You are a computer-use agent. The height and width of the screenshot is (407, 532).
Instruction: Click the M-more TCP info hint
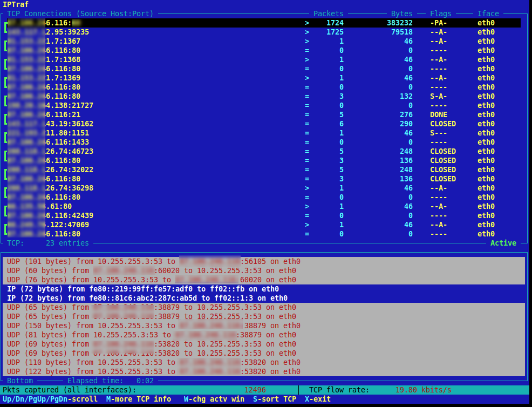[x=139, y=399]
